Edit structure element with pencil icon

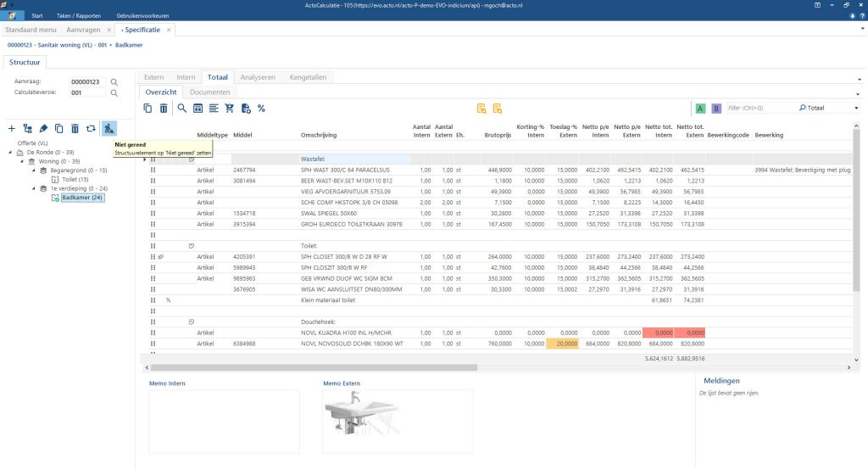43,128
